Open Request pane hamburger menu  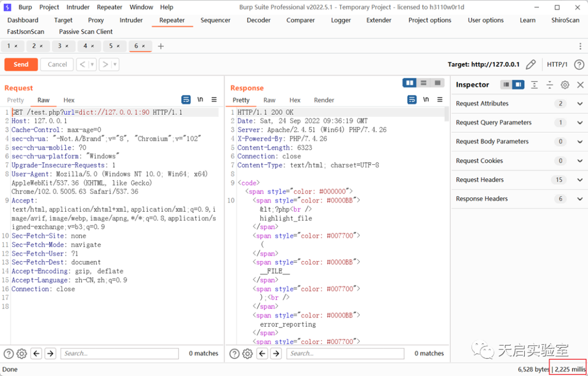coord(214,100)
